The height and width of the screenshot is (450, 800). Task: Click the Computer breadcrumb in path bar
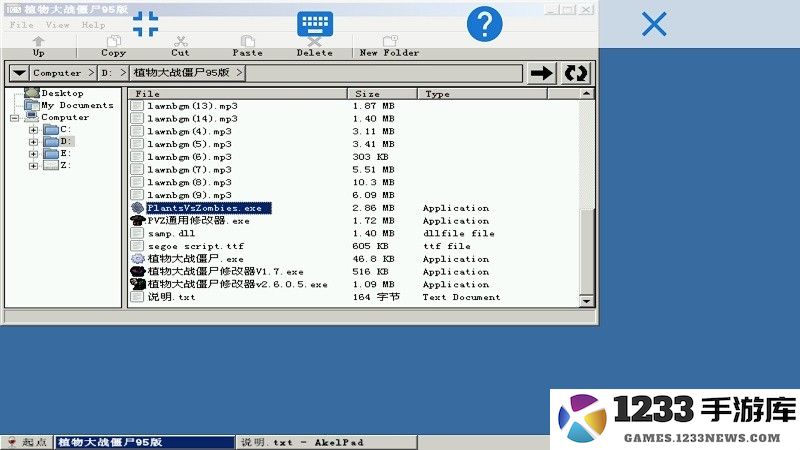point(57,73)
